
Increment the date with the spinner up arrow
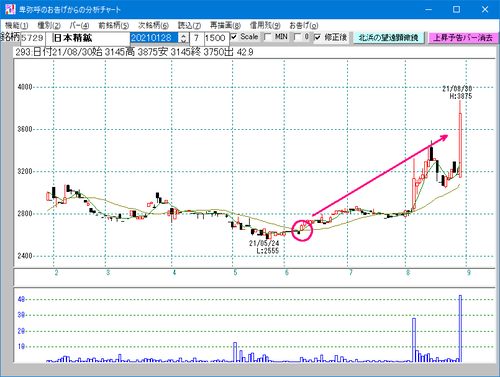point(184,35)
